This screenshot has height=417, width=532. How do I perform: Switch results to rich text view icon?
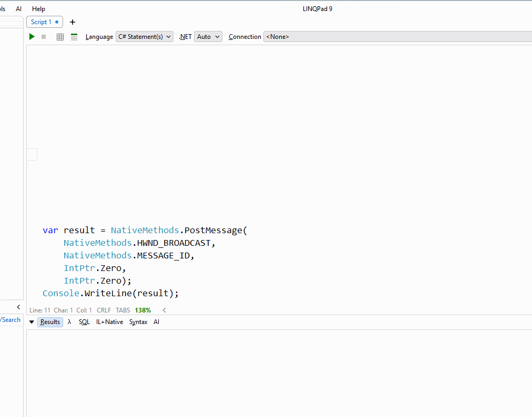74,37
